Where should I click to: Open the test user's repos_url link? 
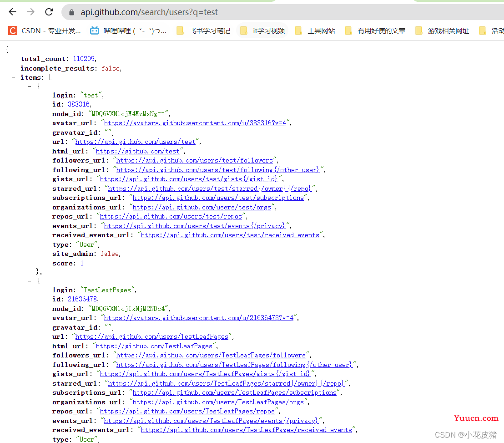click(171, 217)
